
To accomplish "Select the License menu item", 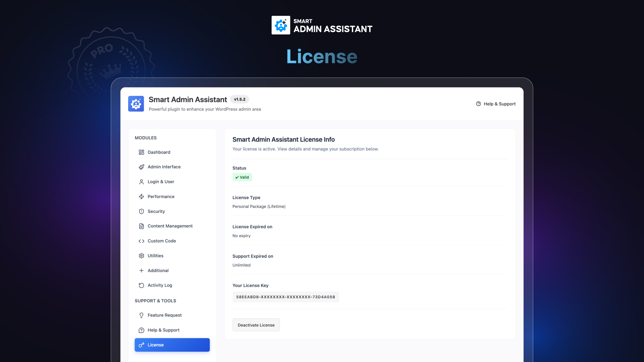I will [x=172, y=345].
